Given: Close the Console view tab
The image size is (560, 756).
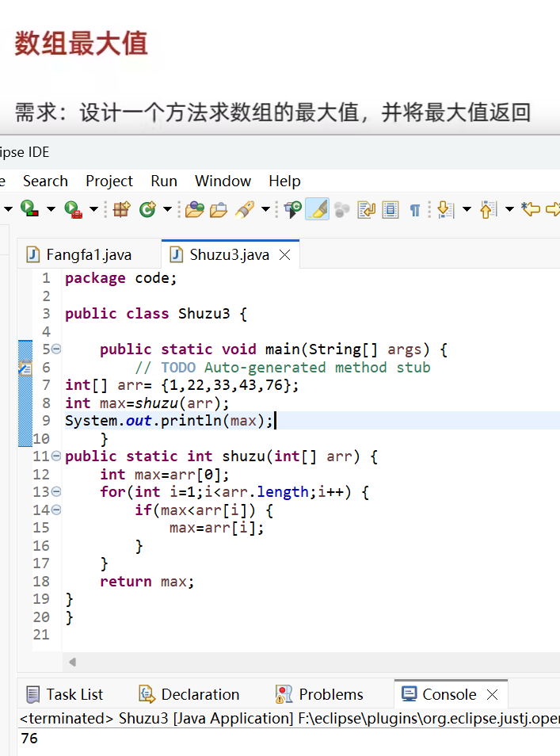Looking at the screenshot, I should pos(492,694).
